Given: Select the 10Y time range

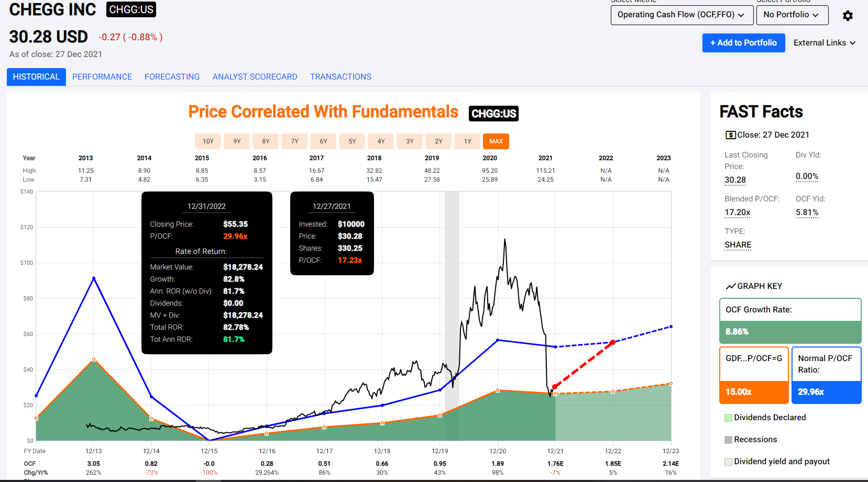Looking at the screenshot, I should pos(208,141).
